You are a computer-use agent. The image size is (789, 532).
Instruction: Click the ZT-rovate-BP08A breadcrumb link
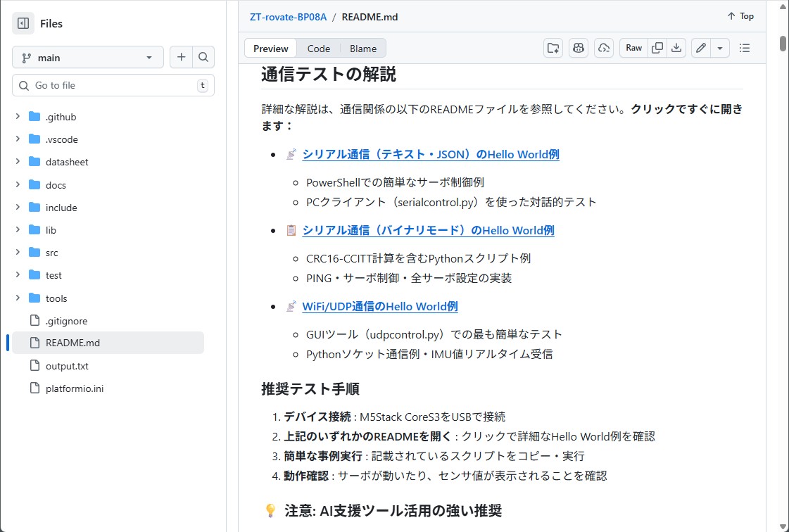point(287,16)
